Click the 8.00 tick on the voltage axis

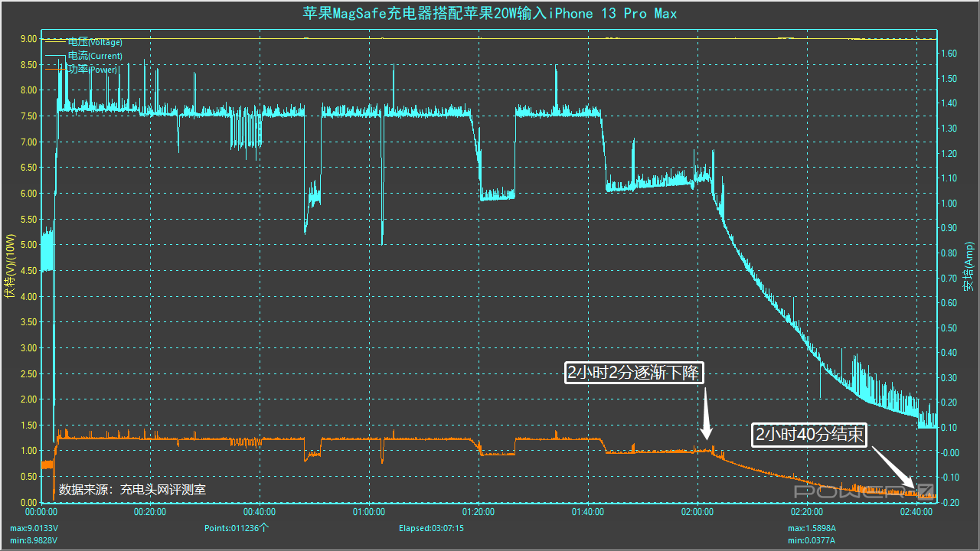pos(28,90)
